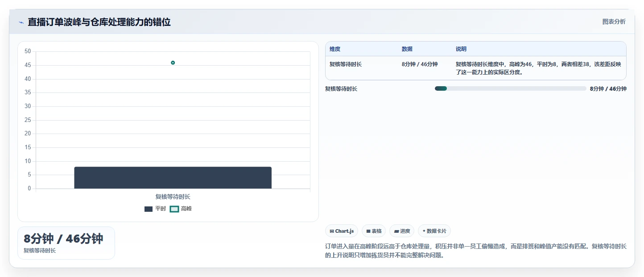Click the 维度 column header

point(335,49)
